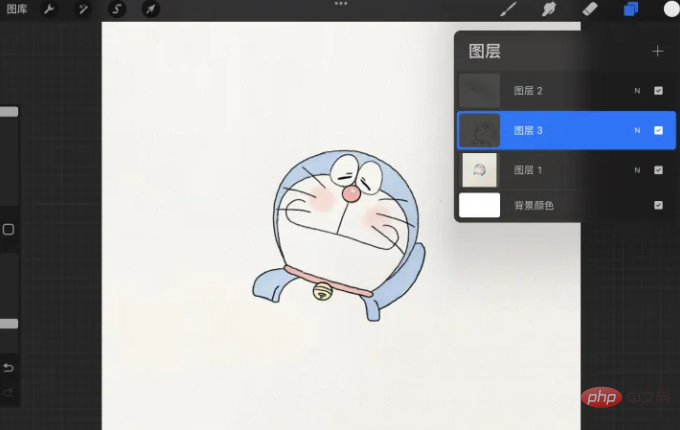Open blend mode N for 图层 3
The height and width of the screenshot is (430, 680).
coord(637,130)
